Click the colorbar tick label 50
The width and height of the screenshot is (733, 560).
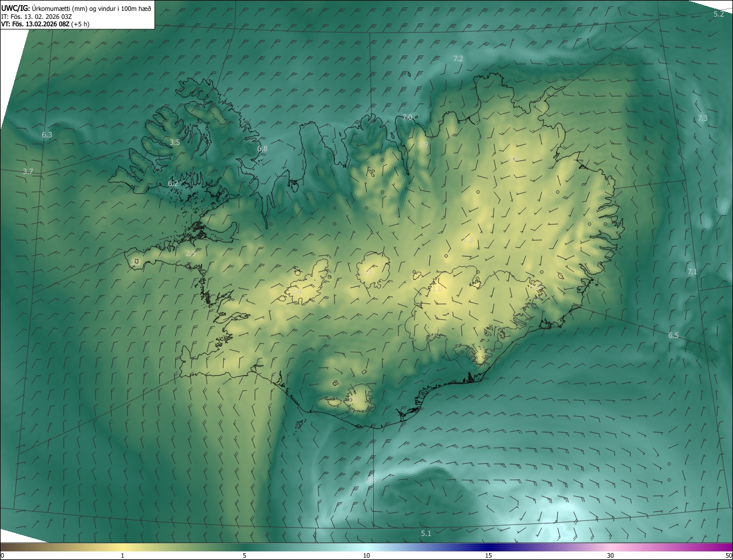[x=729, y=555]
